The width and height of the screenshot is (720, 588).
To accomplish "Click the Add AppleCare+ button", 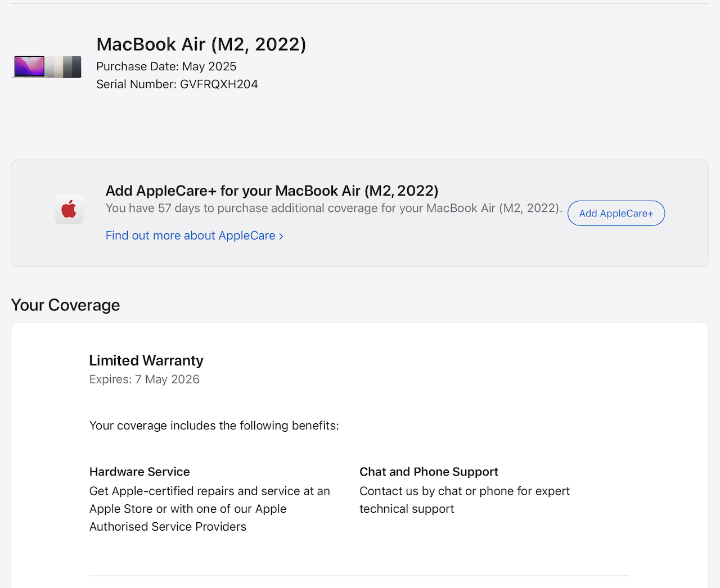I will [x=616, y=213].
